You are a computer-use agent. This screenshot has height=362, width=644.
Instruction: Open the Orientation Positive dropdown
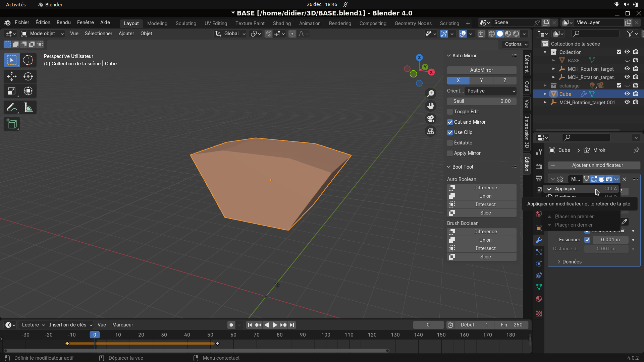[x=491, y=91]
